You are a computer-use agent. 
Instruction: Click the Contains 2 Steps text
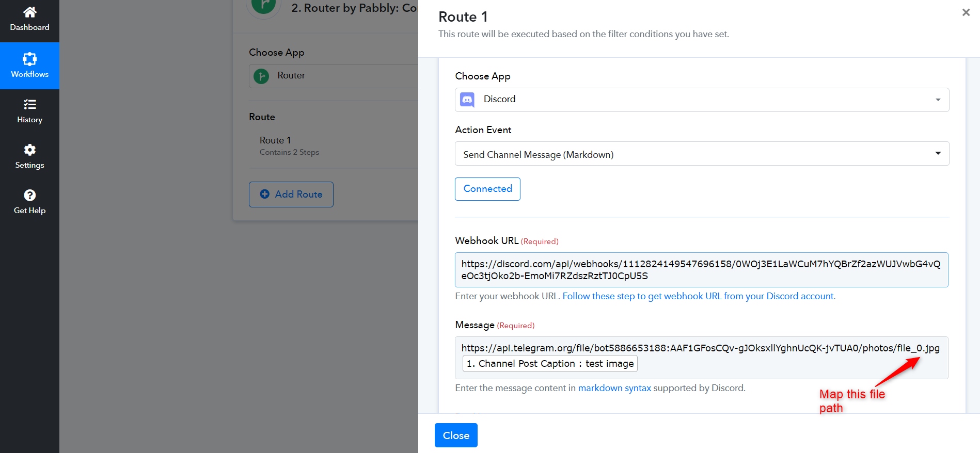(x=289, y=152)
